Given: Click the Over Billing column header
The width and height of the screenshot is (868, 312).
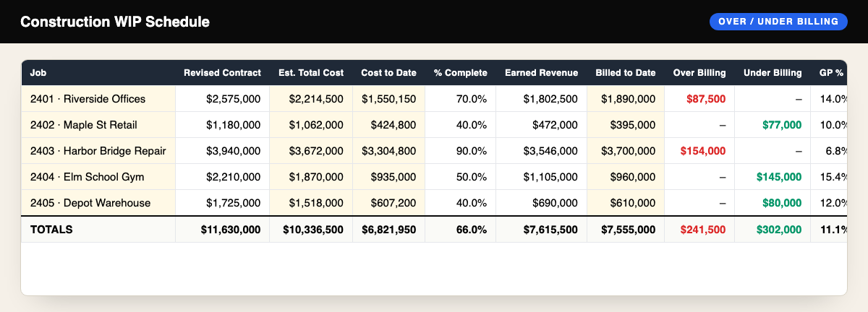Looking at the screenshot, I should pyautogui.click(x=699, y=73).
